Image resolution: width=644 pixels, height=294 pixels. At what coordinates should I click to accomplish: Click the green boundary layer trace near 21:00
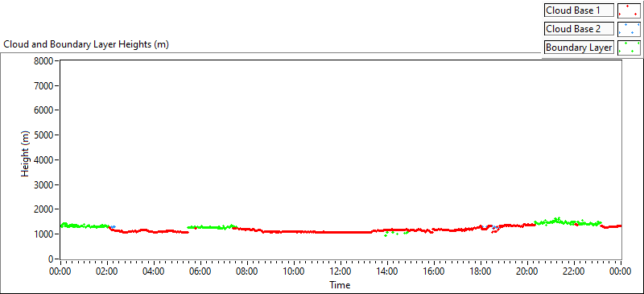[551, 222]
